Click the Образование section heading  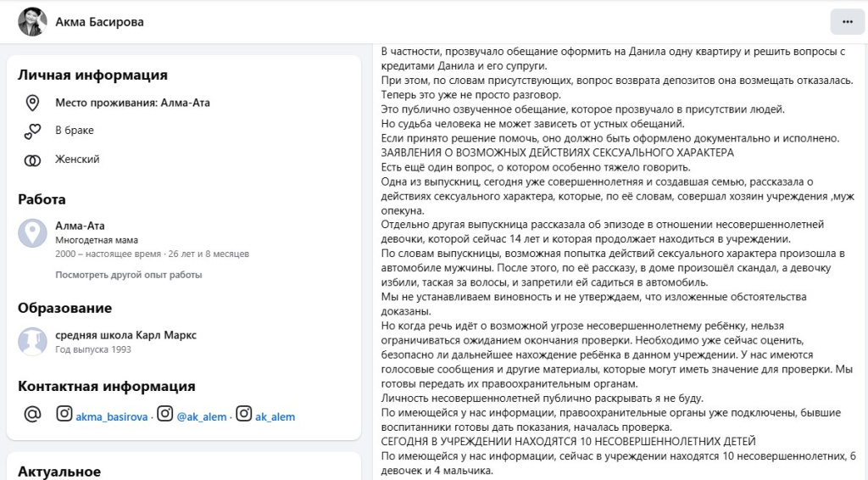pos(64,309)
